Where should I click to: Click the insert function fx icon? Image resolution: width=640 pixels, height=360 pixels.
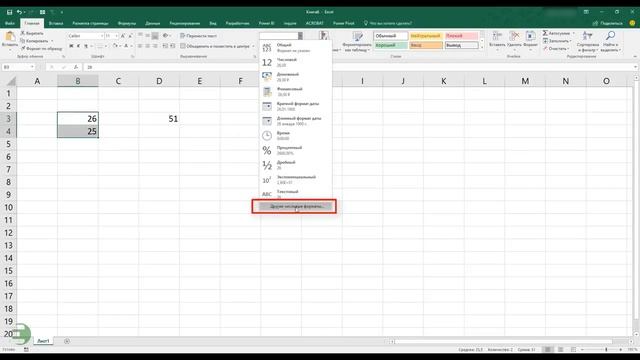click(76, 67)
